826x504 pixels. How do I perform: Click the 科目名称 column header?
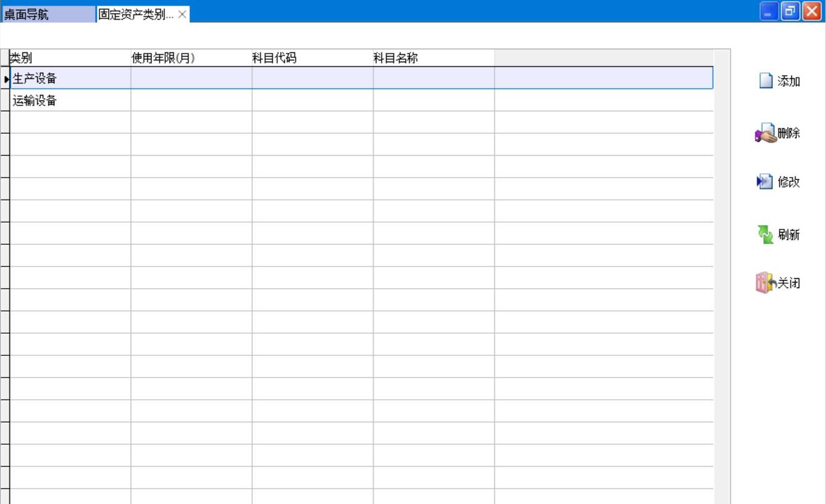coord(433,58)
